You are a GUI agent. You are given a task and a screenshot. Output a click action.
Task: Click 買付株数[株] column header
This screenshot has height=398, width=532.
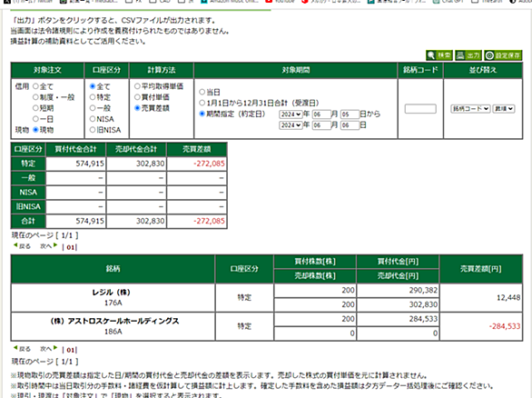pyautogui.click(x=315, y=262)
